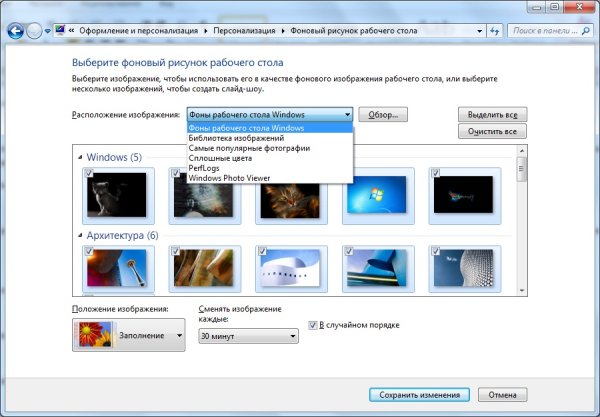Open the Оформление и персонализация breadcrumb
This screenshot has height=417, width=600.
[139, 31]
